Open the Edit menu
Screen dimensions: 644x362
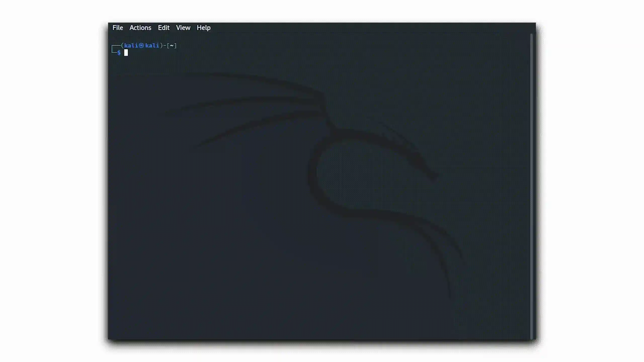tap(164, 28)
